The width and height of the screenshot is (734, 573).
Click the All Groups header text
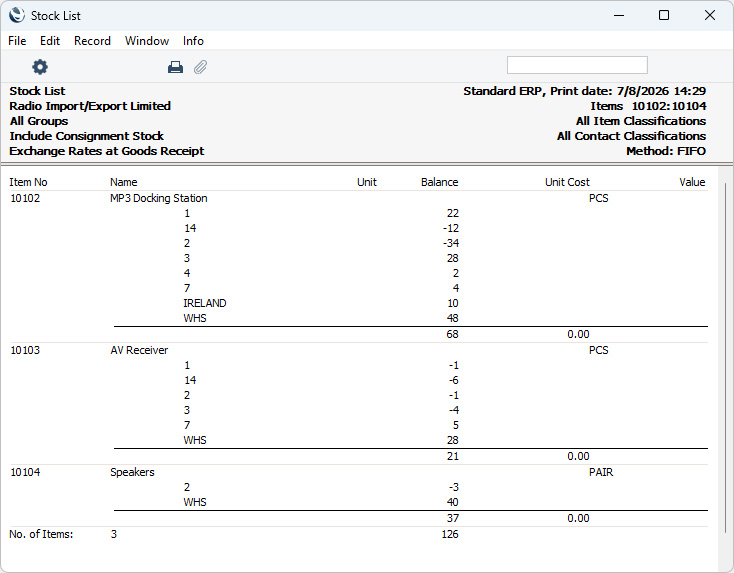tap(39, 121)
